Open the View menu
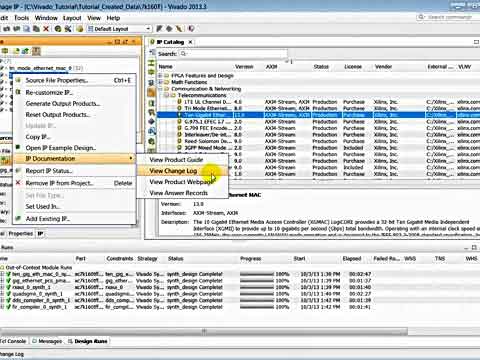The width and height of the screenshot is (480, 360). pos(94,18)
